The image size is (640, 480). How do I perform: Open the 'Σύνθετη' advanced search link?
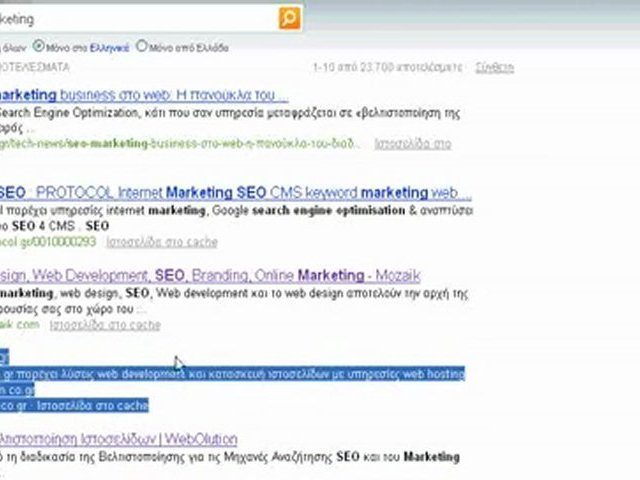[496, 67]
